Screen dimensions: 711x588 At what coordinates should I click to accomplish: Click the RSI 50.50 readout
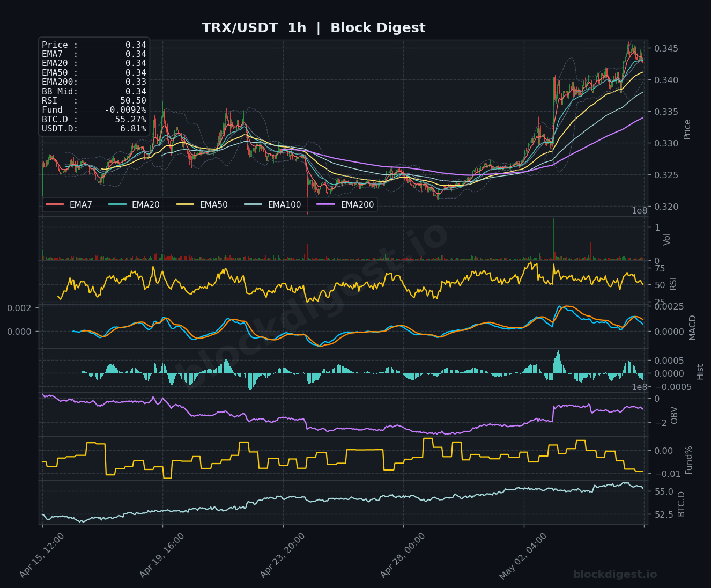click(94, 101)
